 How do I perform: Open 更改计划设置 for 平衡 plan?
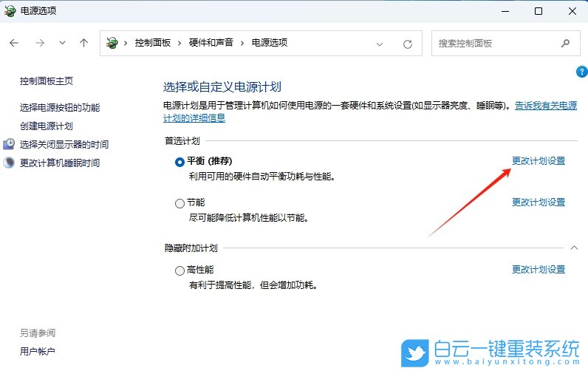click(539, 161)
